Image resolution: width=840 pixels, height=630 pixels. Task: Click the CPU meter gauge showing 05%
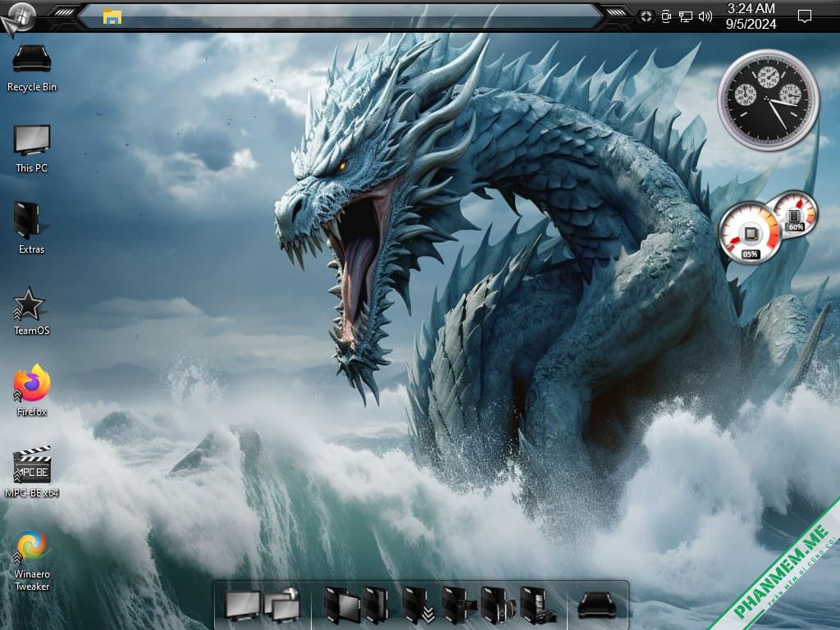(749, 234)
